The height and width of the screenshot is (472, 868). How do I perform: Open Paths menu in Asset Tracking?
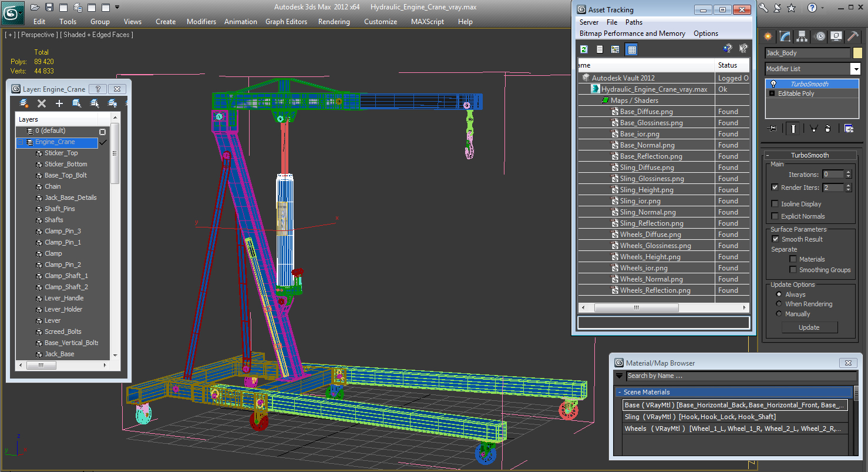coord(634,22)
